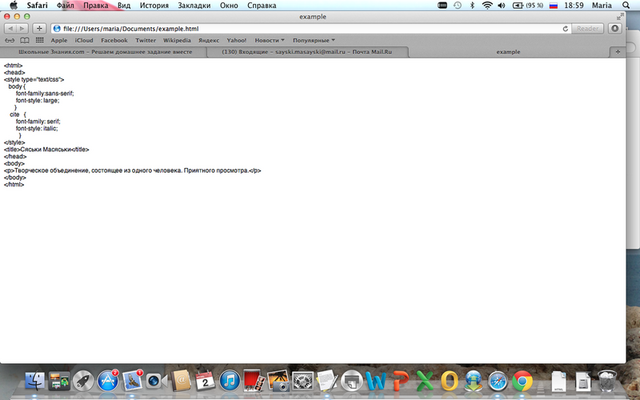Open the Facebook bookmark

coord(114,40)
